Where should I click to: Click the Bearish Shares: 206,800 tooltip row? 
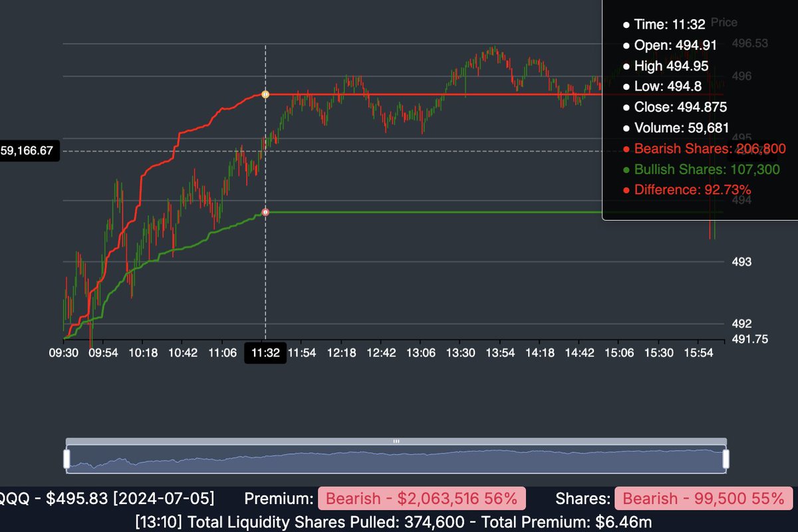704,149
